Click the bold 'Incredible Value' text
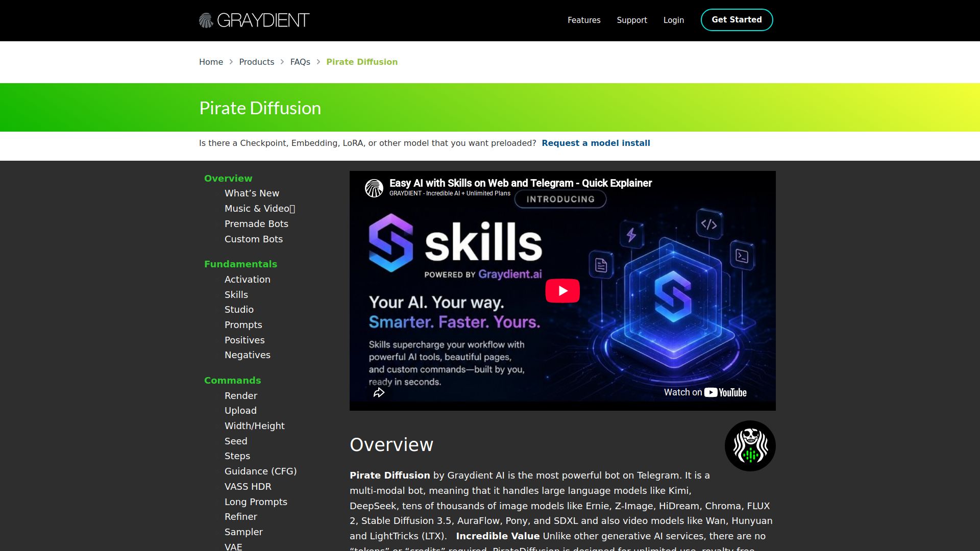The image size is (980, 551). [498, 536]
